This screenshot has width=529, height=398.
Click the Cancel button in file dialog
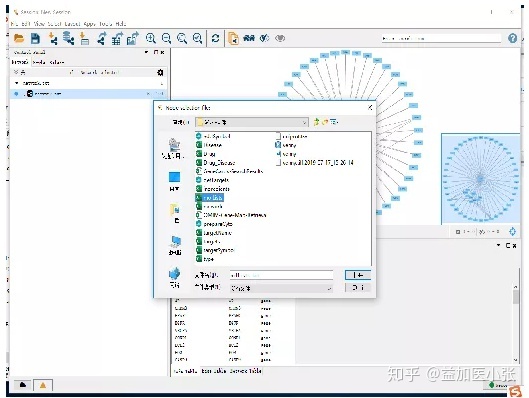coord(358,288)
